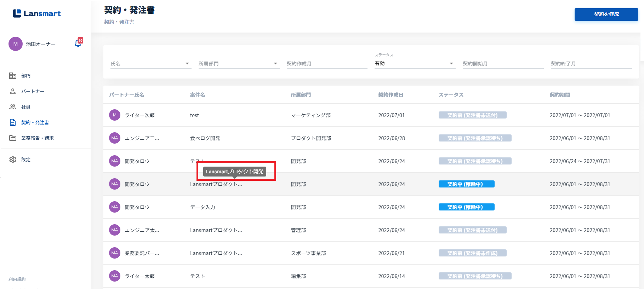Click avatar beside ライター次郎
The height and width of the screenshot is (289, 644).
coord(115,115)
